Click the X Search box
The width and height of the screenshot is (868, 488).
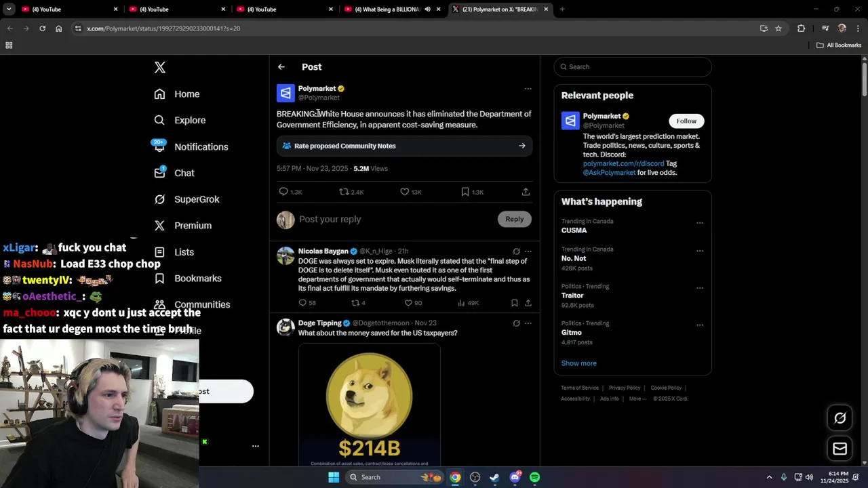[633, 67]
